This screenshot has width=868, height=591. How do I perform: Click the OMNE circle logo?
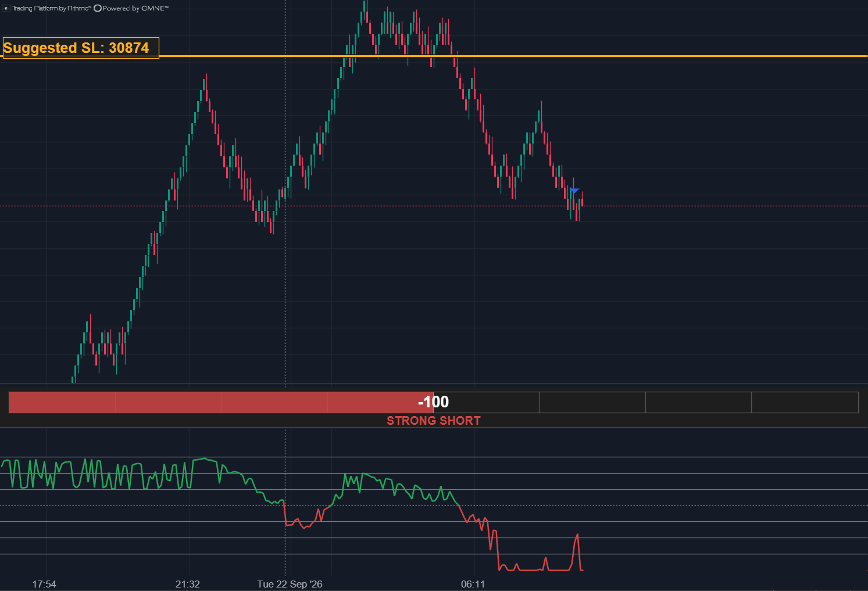[x=98, y=8]
